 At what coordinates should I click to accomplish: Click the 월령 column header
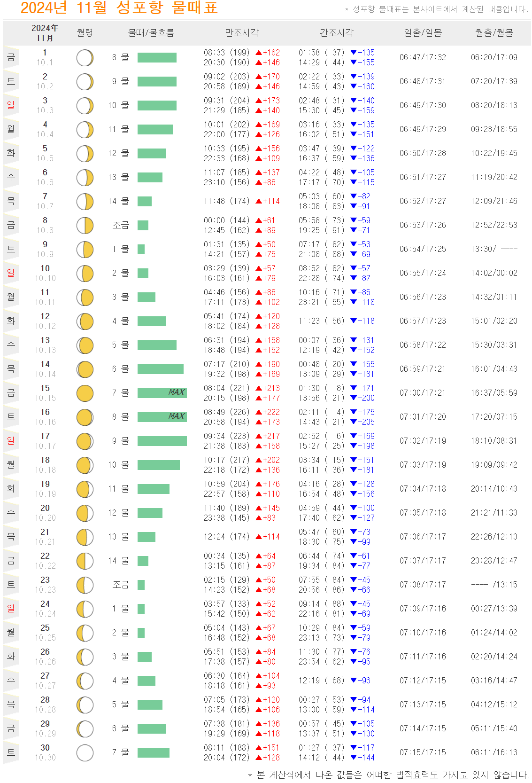85,33
